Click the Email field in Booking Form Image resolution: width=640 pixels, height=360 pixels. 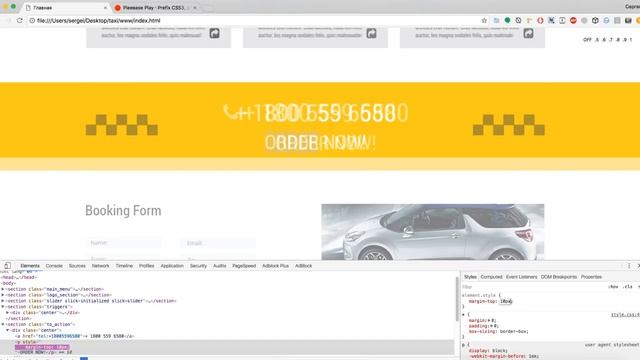(218, 243)
